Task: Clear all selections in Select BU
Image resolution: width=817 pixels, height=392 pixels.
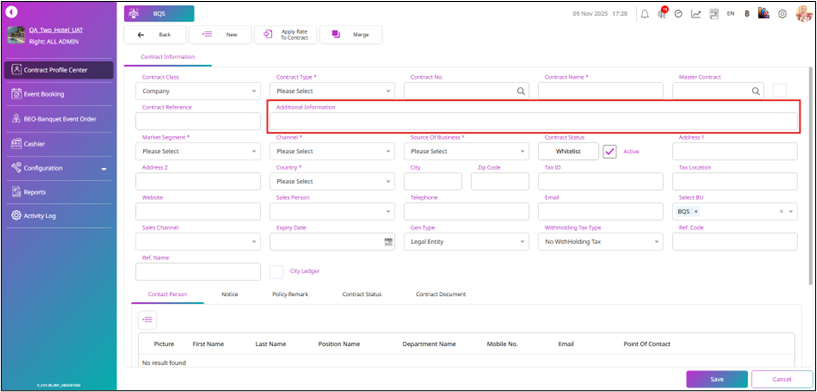Action: (781, 212)
